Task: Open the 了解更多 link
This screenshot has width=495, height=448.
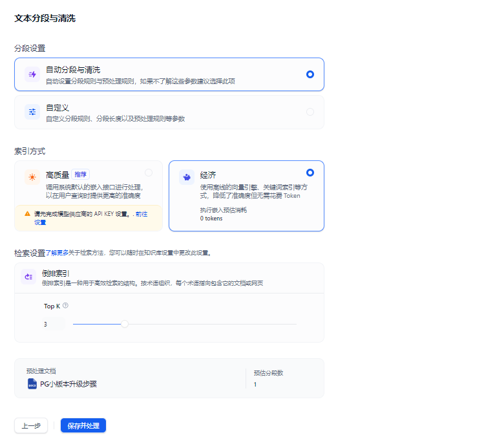Action: click(57, 253)
